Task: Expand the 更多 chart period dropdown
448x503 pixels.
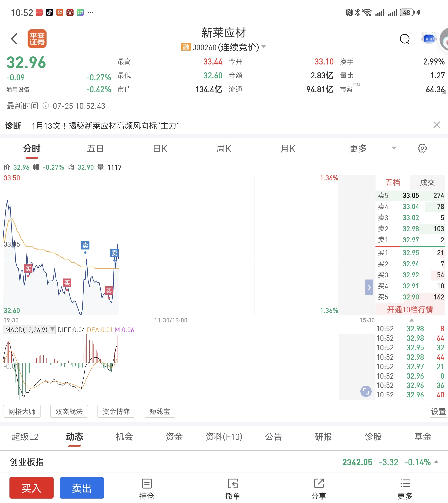Action: pyautogui.click(x=394, y=148)
